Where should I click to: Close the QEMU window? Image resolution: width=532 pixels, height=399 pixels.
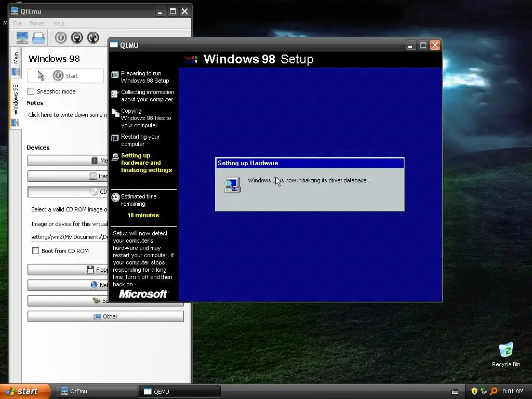coord(435,45)
